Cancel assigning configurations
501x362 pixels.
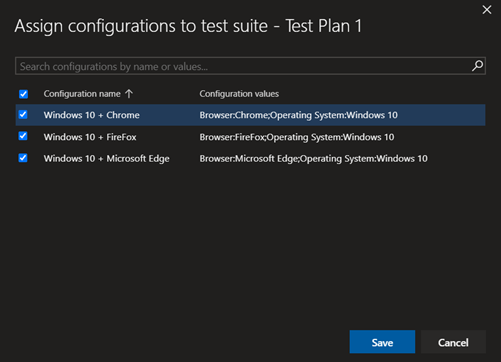point(453,342)
